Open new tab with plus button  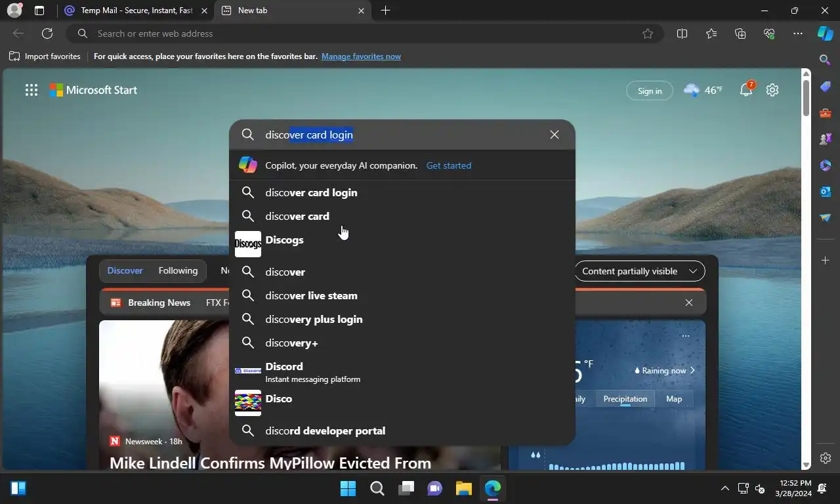pos(385,10)
